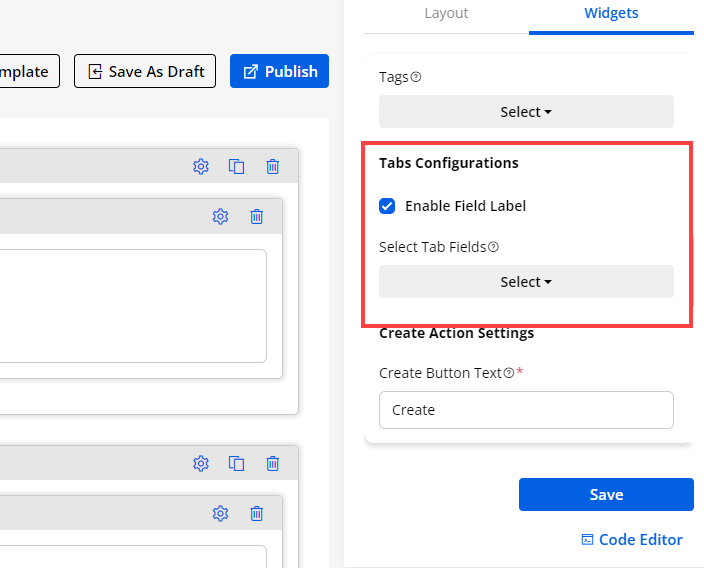Image resolution: width=704 pixels, height=568 pixels.
Task: Select the Widgets tab
Action: click(611, 13)
